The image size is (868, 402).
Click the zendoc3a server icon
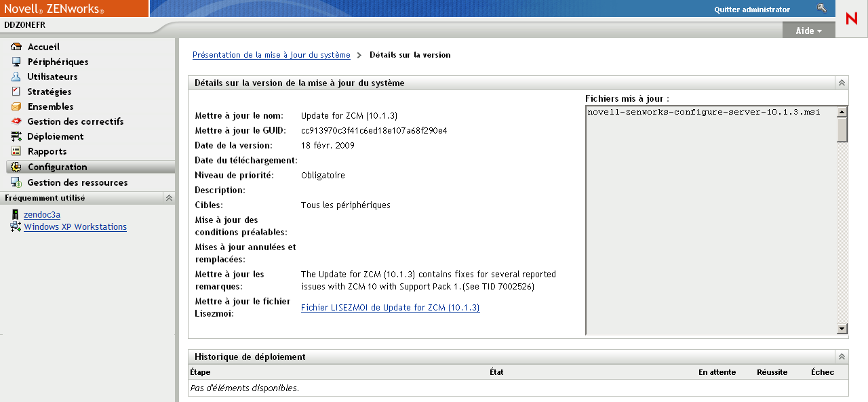tap(15, 214)
